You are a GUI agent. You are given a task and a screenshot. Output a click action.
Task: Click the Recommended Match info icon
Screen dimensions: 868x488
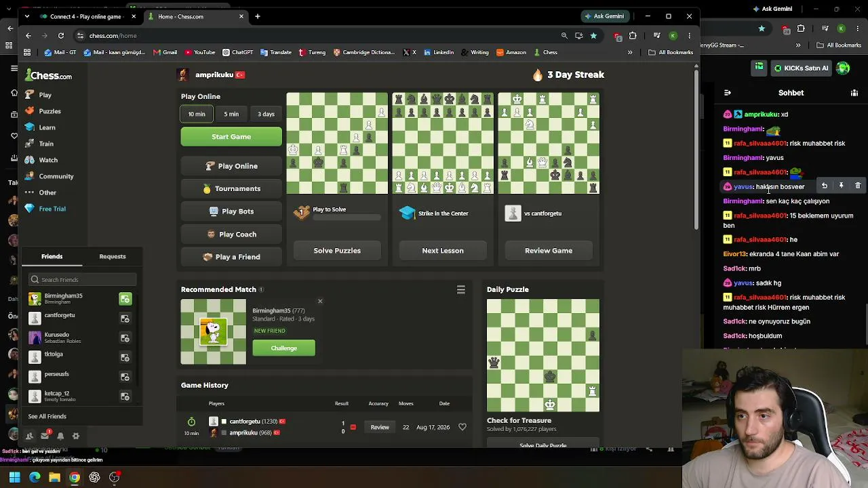click(261, 290)
